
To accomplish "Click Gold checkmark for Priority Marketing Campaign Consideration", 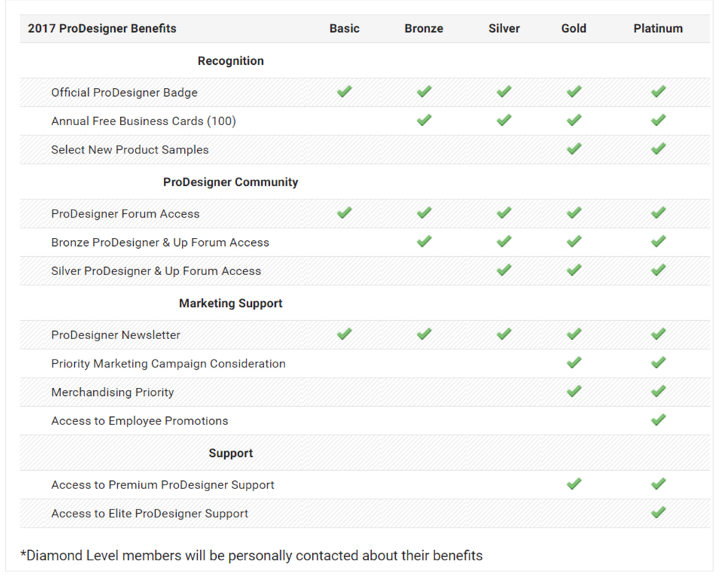I will (573, 362).
